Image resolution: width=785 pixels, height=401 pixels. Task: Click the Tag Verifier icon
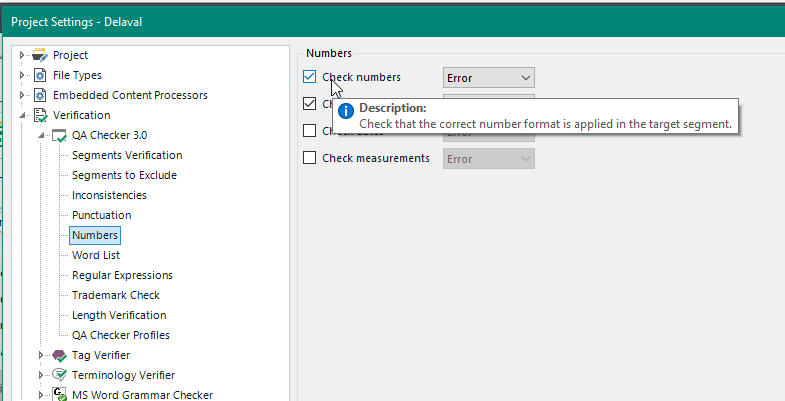[x=59, y=355]
